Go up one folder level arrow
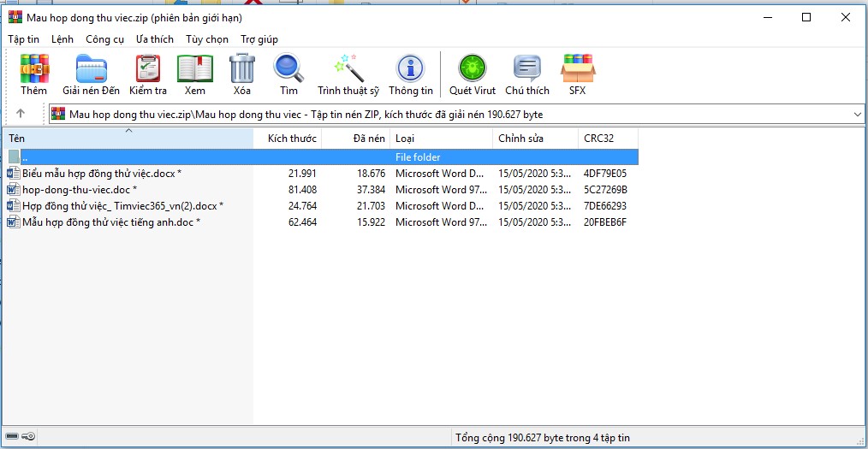The image size is (868, 449). tap(21, 114)
